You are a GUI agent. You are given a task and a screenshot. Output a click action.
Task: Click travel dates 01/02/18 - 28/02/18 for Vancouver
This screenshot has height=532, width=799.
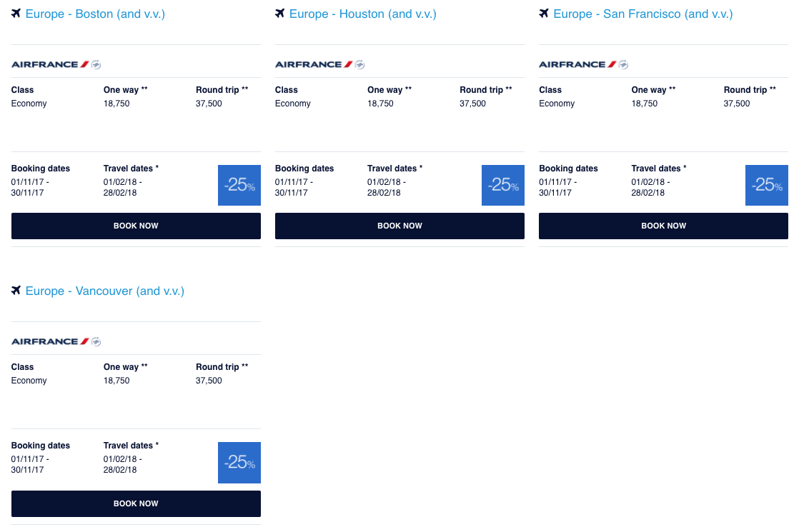pyautogui.click(x=123, y=464)
